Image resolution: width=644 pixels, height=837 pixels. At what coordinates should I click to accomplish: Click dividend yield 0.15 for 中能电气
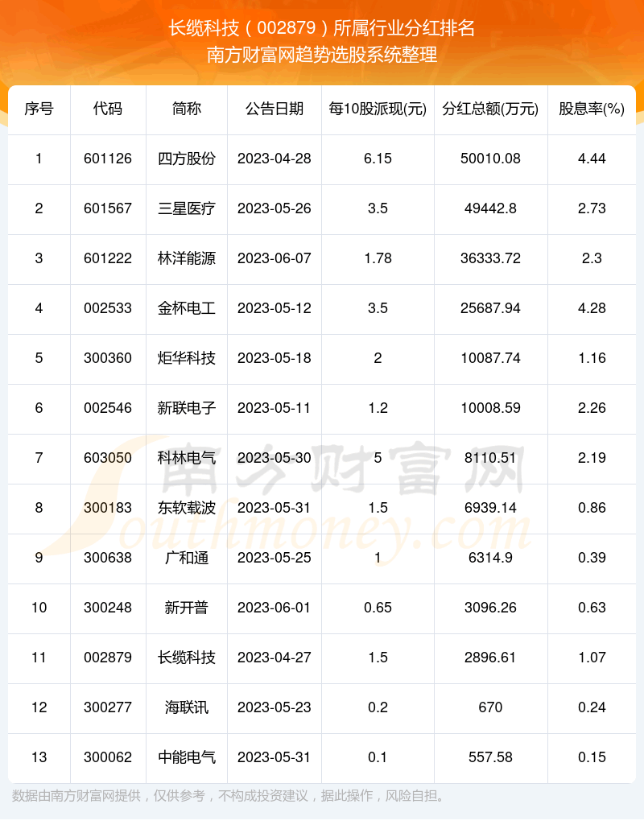coord(592,757)
